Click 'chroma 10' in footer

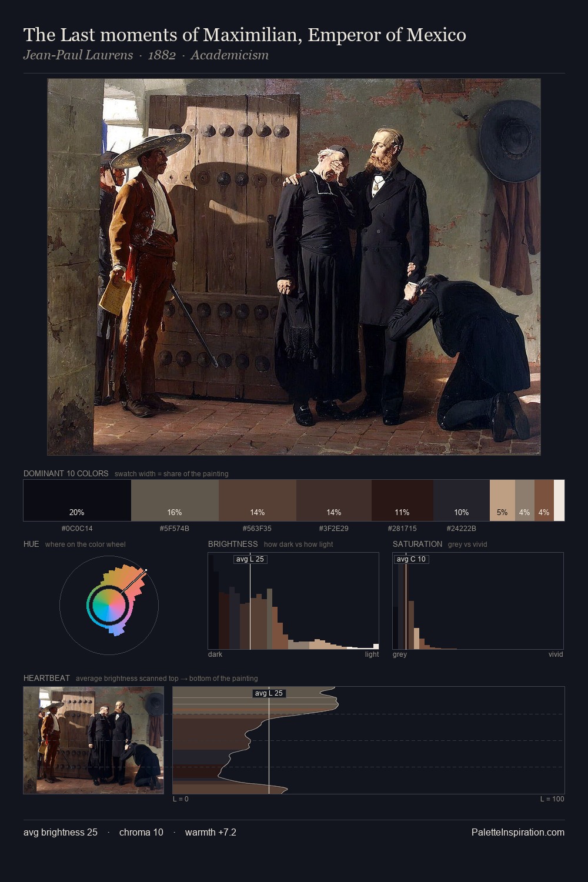[x=141, y=832]
